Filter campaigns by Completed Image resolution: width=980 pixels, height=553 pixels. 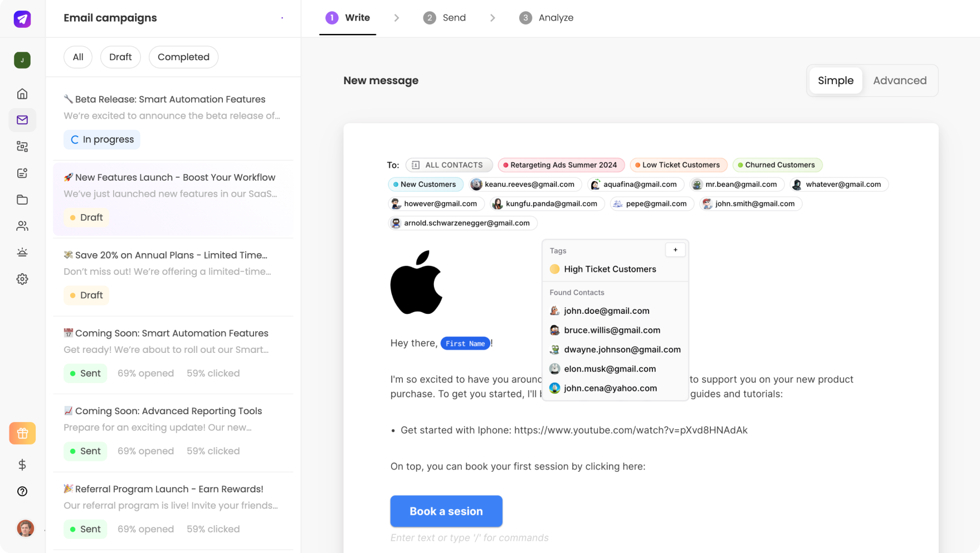[x=183, y=57]
